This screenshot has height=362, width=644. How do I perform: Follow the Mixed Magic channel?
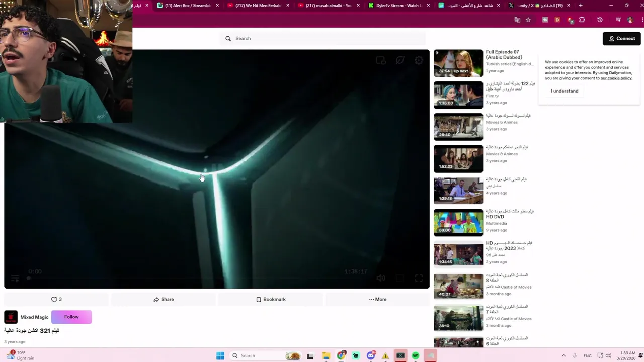pyautogui.click(x=71, y=317)
